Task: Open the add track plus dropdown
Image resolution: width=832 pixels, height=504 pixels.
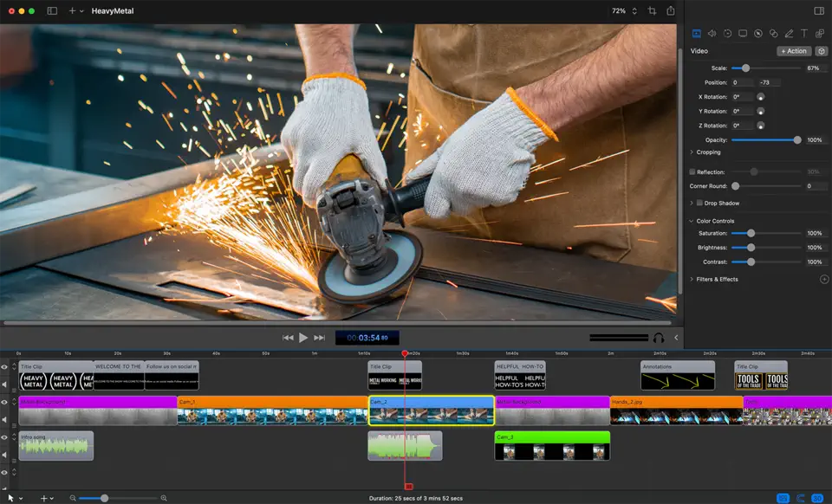Action: (x=47, y=498)
